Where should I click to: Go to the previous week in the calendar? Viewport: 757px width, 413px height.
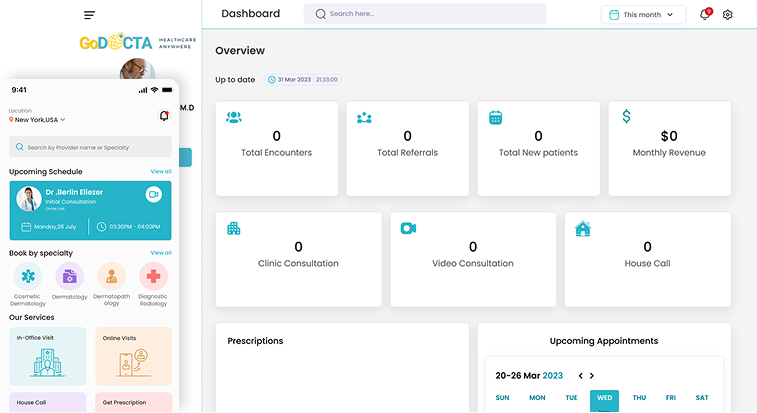581,376
